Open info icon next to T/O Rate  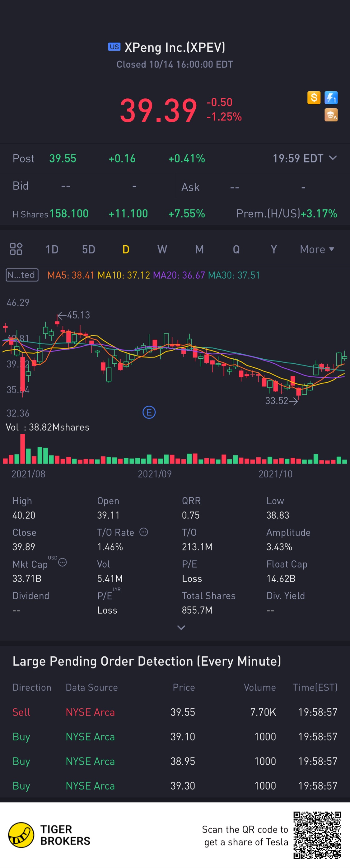point(143,532)
